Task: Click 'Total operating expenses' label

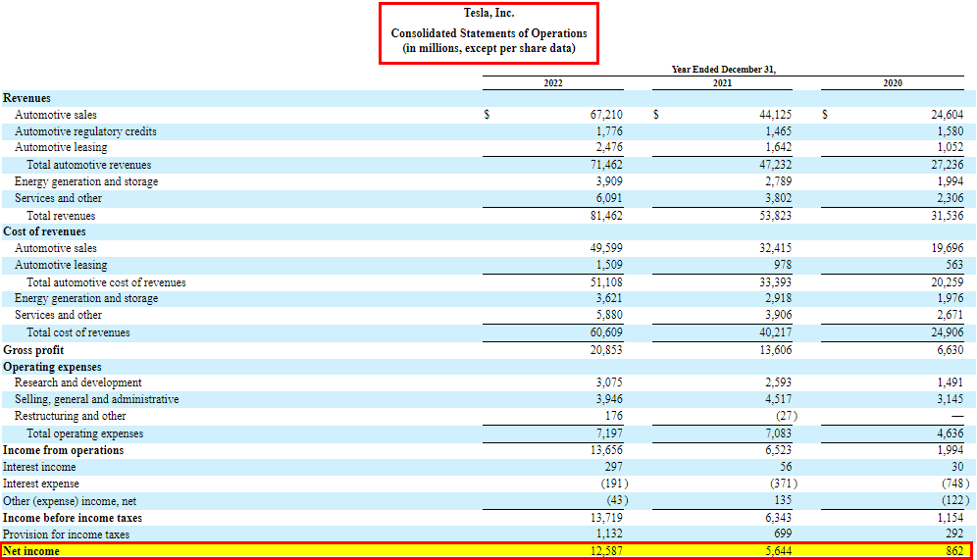Action: (x=84, y=433)
